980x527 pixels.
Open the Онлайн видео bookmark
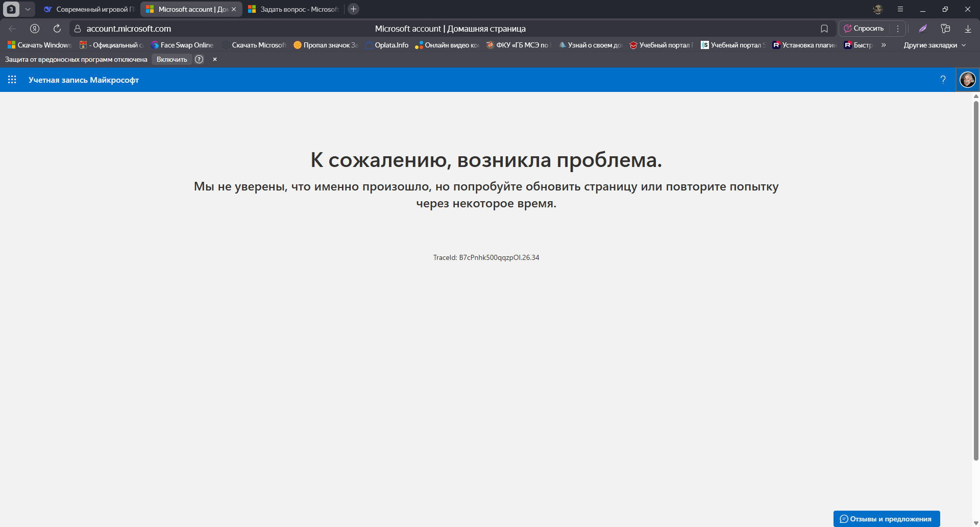447,45
